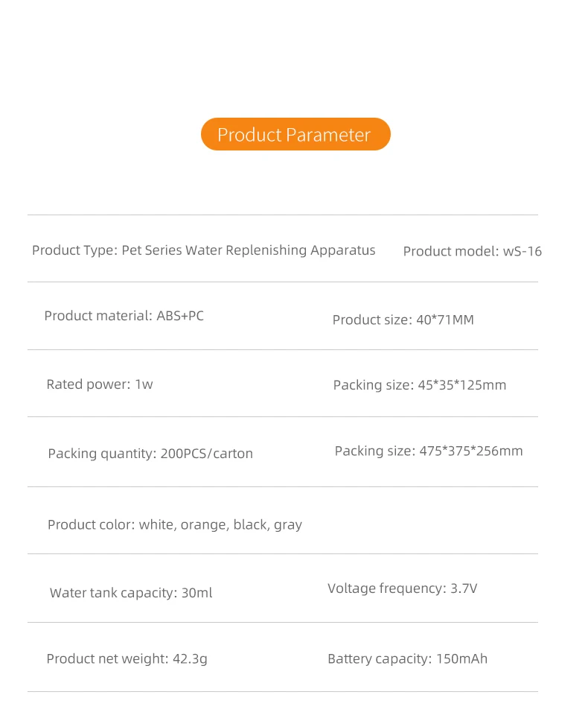Select the word 'orange' in Product color
The width and height of the screenshot is (588, 727).
[203, 525]
